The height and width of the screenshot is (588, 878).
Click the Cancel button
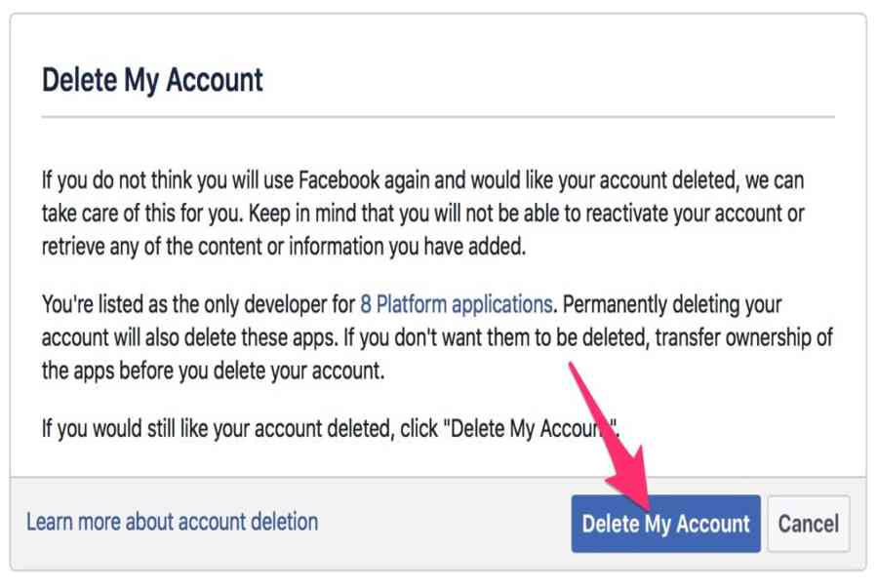808,524
